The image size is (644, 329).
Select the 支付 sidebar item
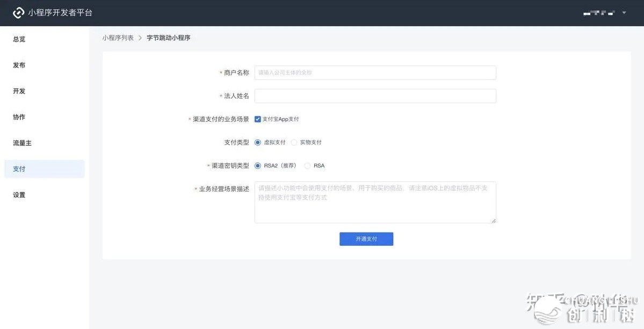pyautogui.click(x=45, y=169)
